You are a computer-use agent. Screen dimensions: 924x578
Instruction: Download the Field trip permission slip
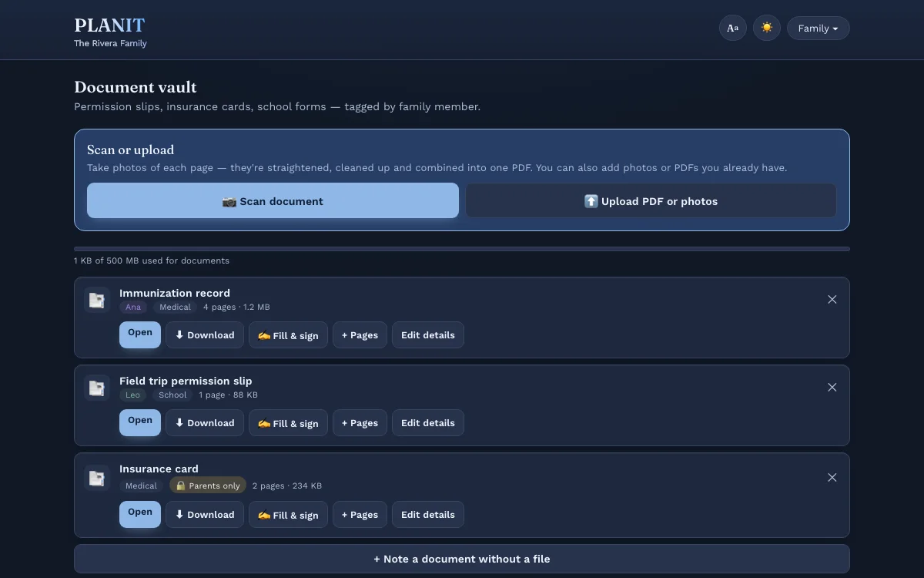pyautogui.click(x=205, y=422)
